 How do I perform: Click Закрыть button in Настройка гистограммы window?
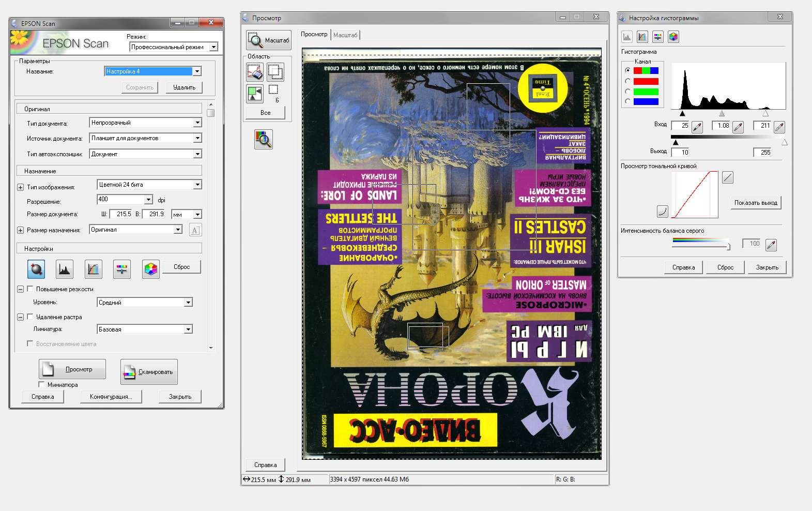(x=767, y=267)
